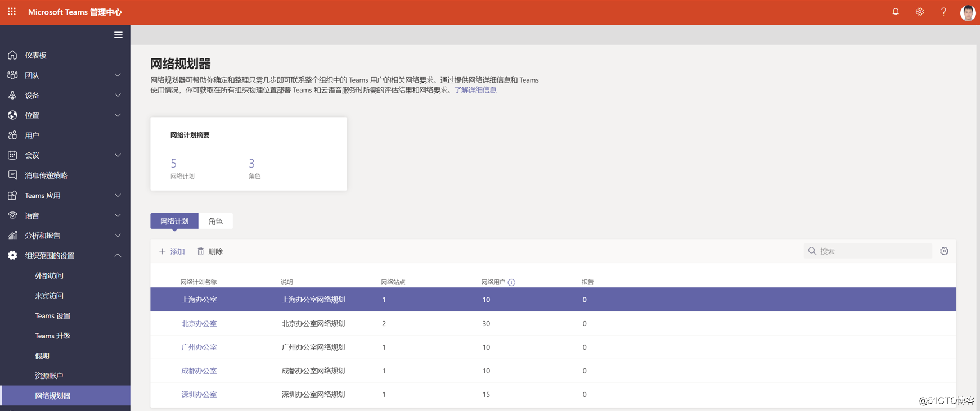980x411 pixels.
Task: Click the 分析和报告 chart icon
Action: click(x=12, y=235)
